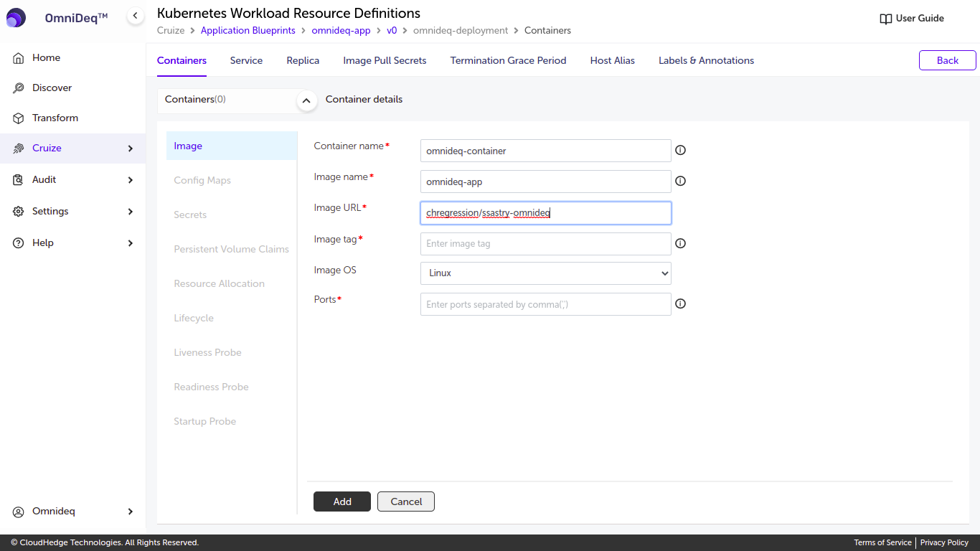Image resolution: width=980 pixels, height=551 pixels.
Task: Click the Image tag input field
Action: pos(546,244)
